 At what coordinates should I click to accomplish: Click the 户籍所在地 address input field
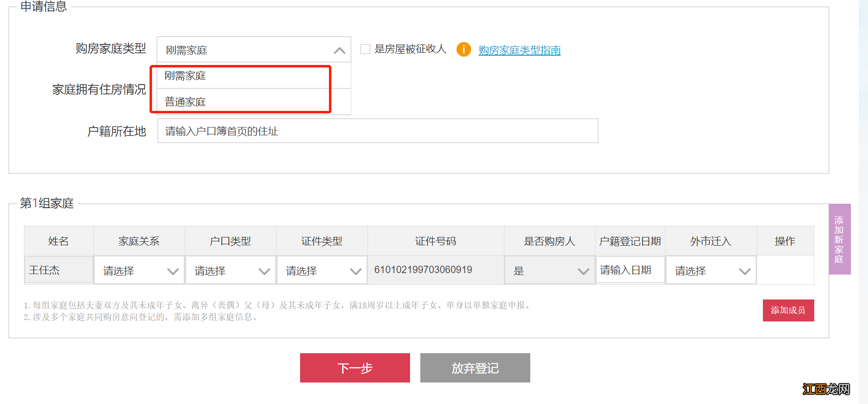(378, 131)
